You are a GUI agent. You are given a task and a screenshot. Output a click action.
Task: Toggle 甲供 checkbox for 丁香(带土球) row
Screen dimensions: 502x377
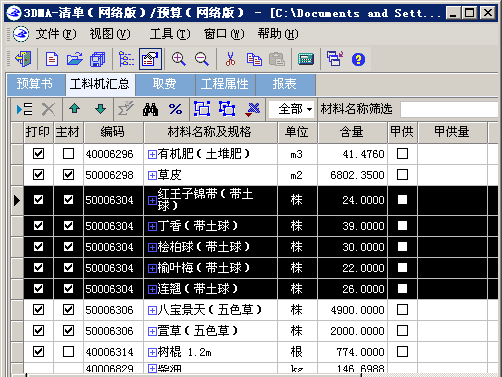point(402,226)
